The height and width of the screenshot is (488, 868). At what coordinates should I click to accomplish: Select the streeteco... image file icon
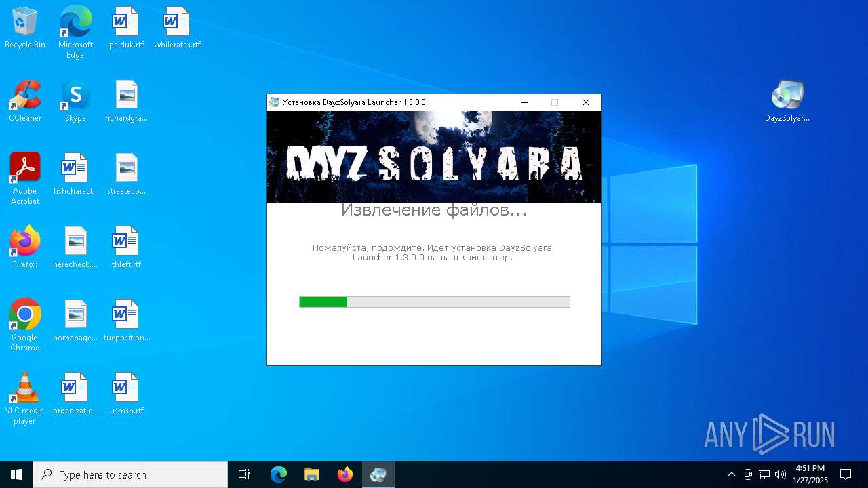click(x=126, y=175)
